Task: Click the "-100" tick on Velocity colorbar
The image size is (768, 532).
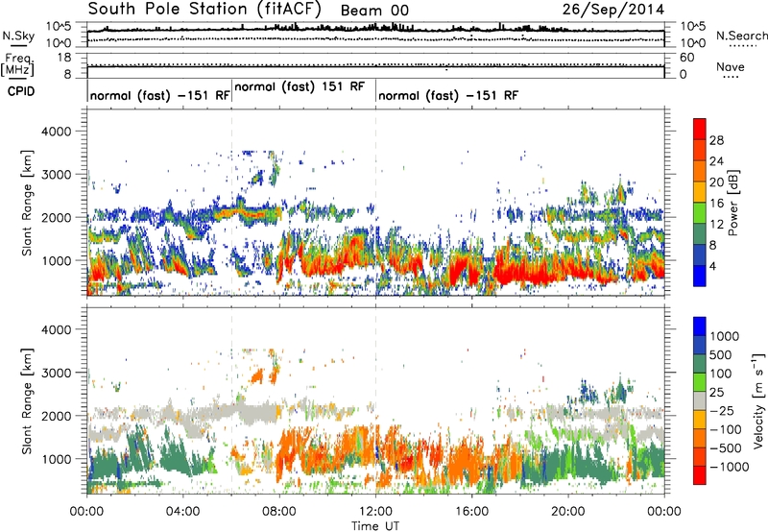Action: 725,429
